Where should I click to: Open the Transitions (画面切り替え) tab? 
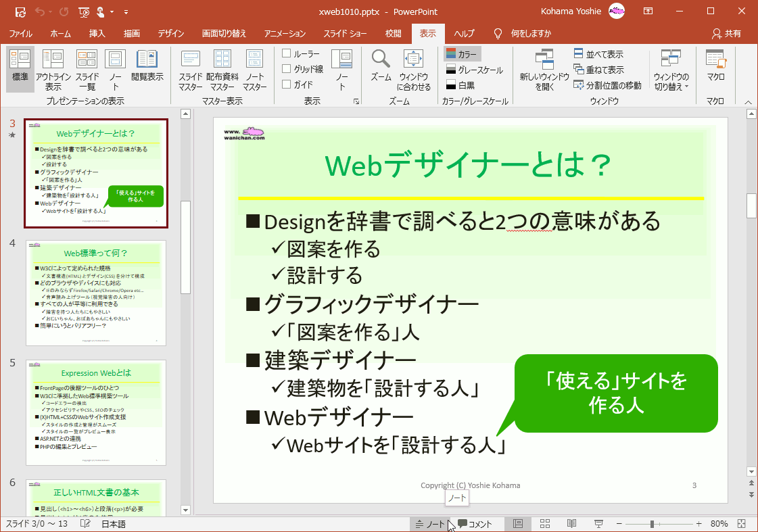pos(224,33)
